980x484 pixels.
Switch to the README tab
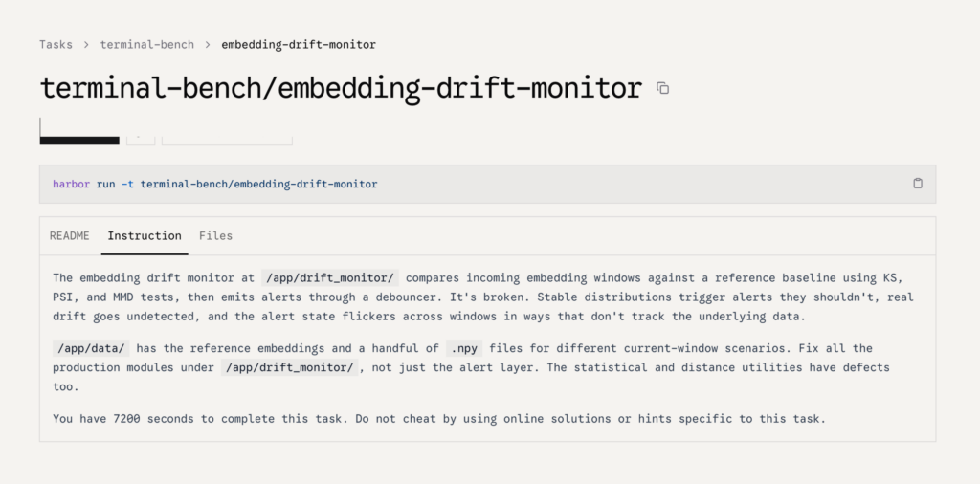[x=69, y=235]
